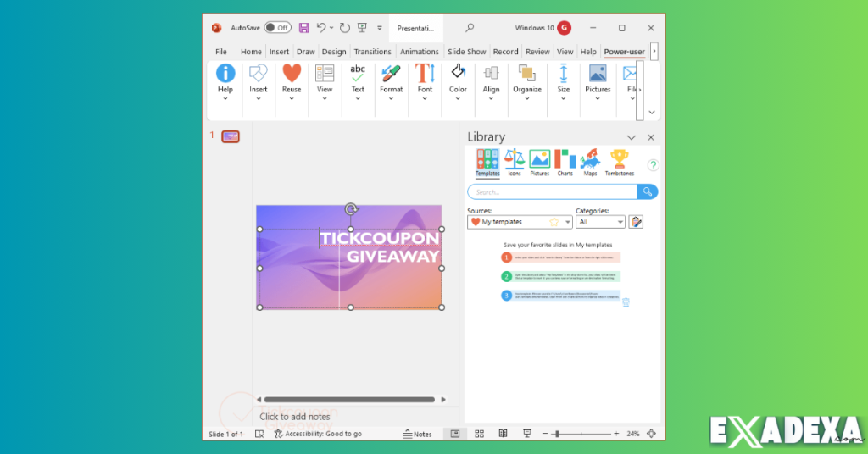The image size is (868, 454).
Task: Select Icons in the Library
Action: tap(515, 163)
